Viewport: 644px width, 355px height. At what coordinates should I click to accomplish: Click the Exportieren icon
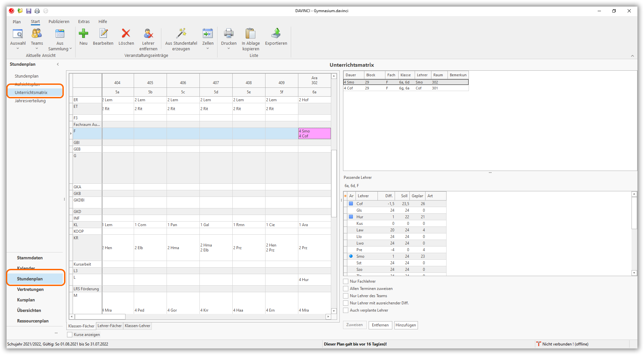276,34
